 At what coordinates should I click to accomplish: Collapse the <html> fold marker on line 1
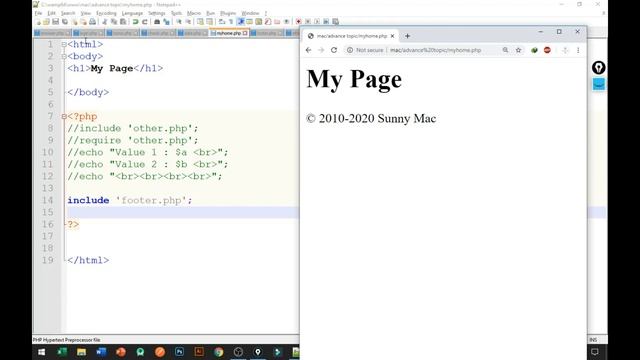[64, 44]
